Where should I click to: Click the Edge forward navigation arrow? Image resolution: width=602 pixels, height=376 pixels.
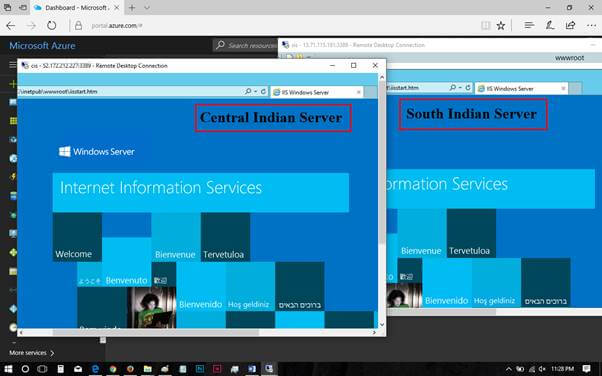(31, 26)
